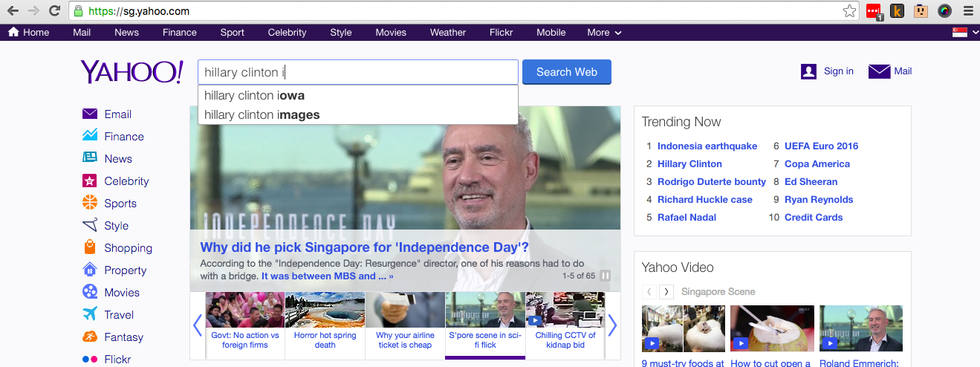Click the News icon in sidebar
Viewport: 980px width, 367px height.
(x=90, y=157)
